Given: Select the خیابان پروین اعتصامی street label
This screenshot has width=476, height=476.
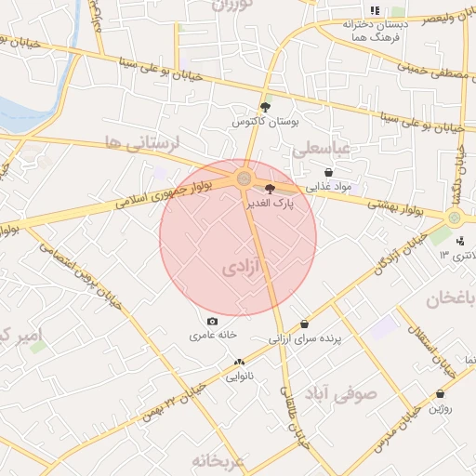Looking at the screenshot, I should (x=80, y=276).
